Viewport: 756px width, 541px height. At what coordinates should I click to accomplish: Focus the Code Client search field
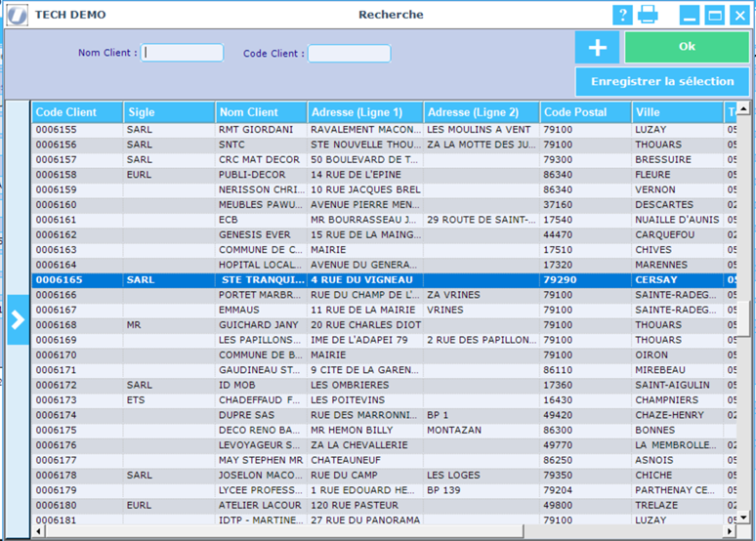pyautogui.click(x=349, y=54)
